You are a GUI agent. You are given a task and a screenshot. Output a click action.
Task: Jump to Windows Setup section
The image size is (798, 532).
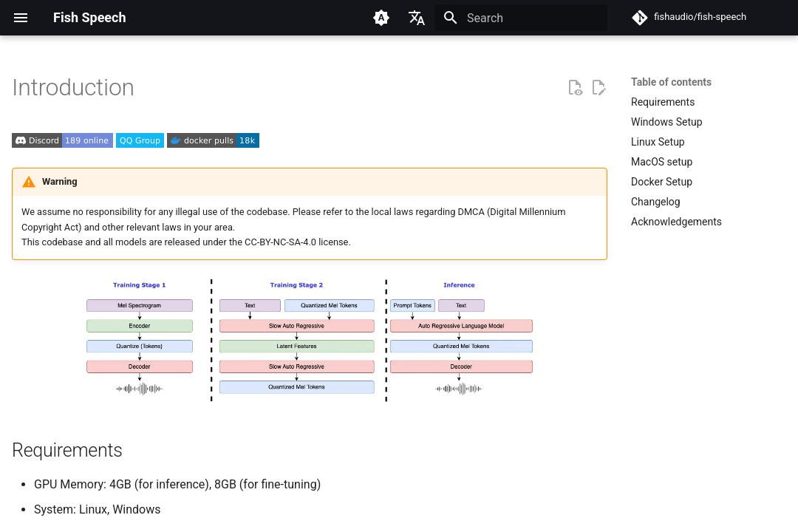(666, 122)
